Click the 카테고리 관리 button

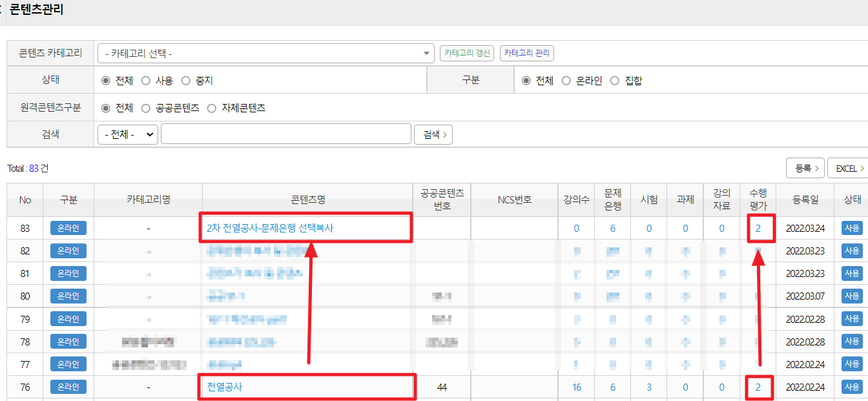(527, 54)
